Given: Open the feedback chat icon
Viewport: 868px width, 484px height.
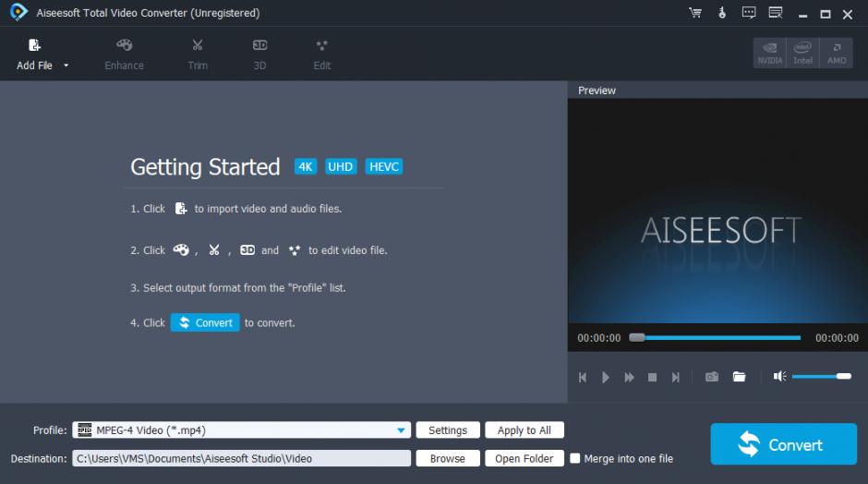Looking at the screenshot, I should point(749,13).
